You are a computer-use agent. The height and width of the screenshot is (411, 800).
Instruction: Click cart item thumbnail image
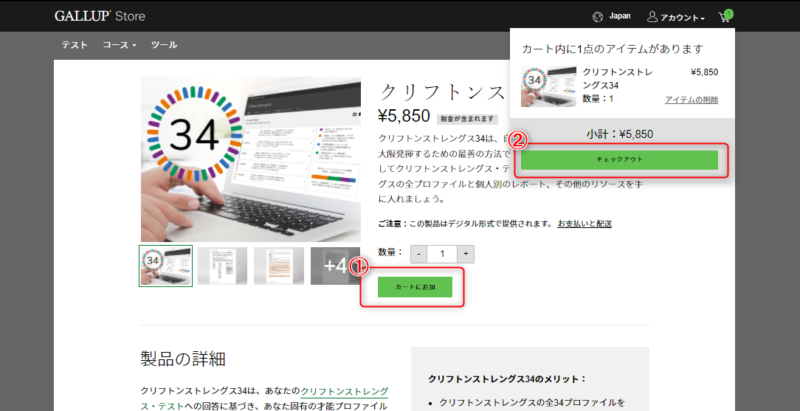pos(548,86)
